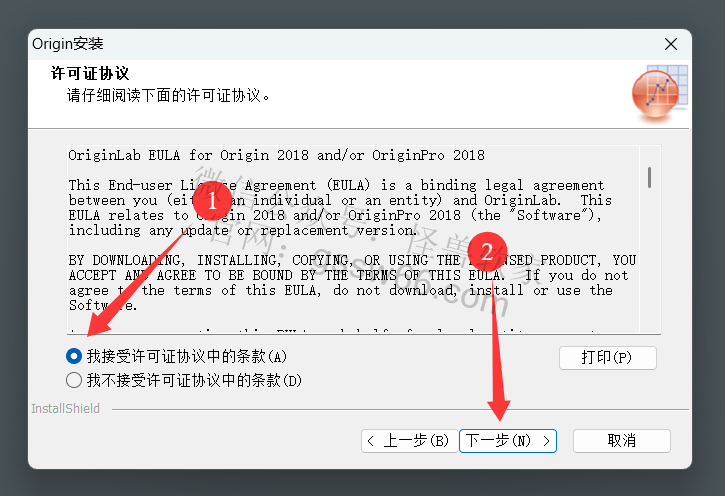The height and width of the screenshot is (496, 725).
Task: Click the InstallShield label
Action: [65, 409]
